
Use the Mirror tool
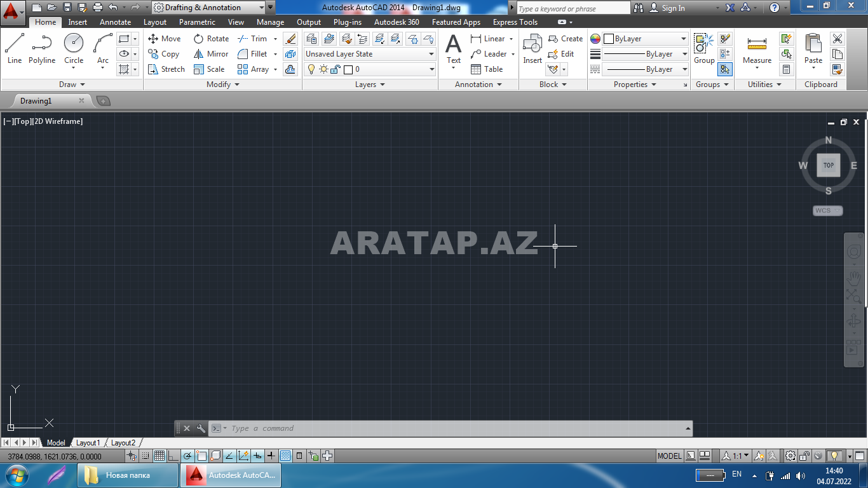(x=211, y=54)
